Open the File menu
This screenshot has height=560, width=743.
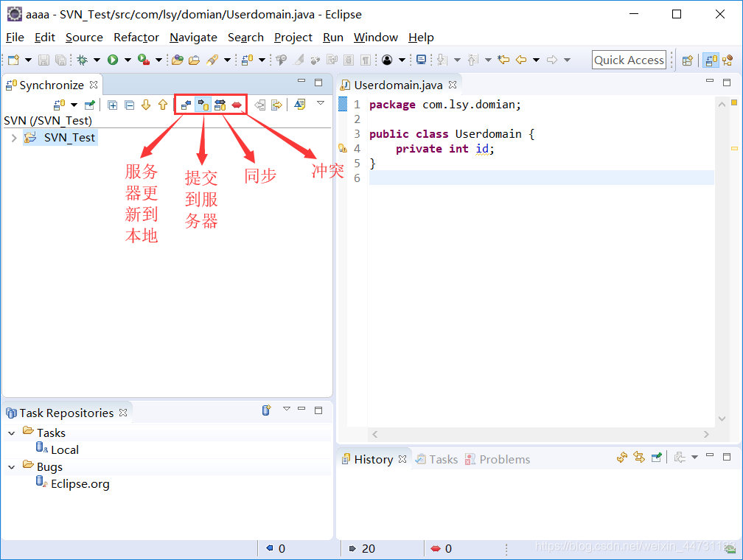pos(15,38)
